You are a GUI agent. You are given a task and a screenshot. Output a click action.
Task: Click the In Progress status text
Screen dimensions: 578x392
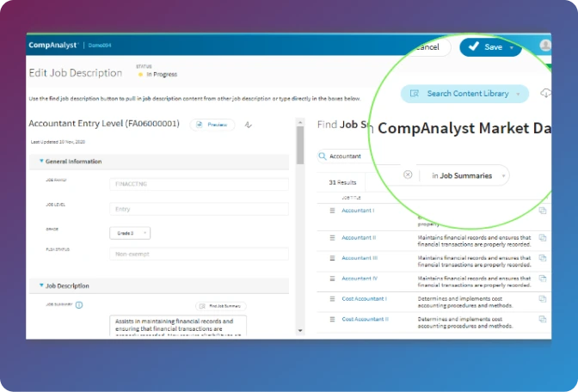click(x=162, y=75)
